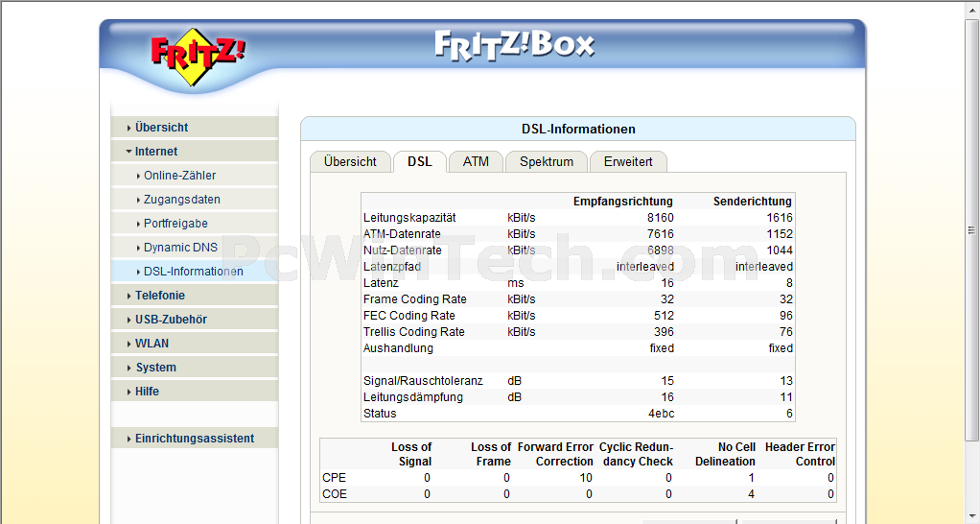980x524 pixels.
Task: Click the Nutz-Datenrate value 1044
Action: point(780,250)
